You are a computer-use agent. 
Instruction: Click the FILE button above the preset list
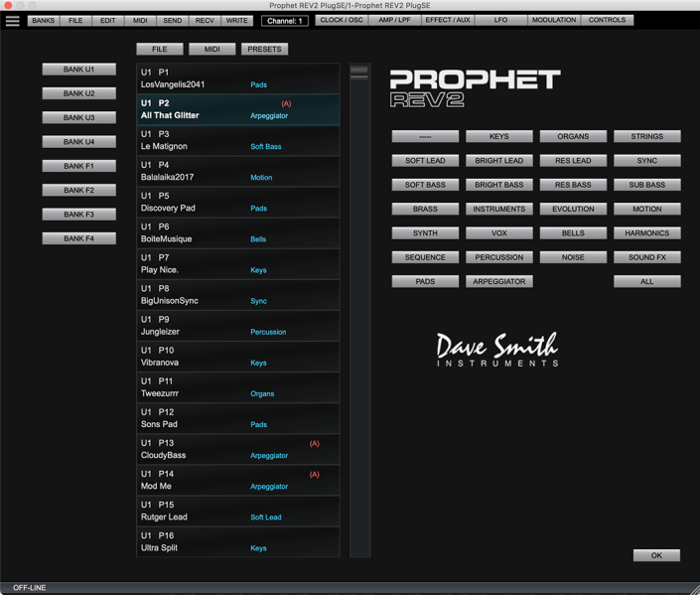(160, 49)
